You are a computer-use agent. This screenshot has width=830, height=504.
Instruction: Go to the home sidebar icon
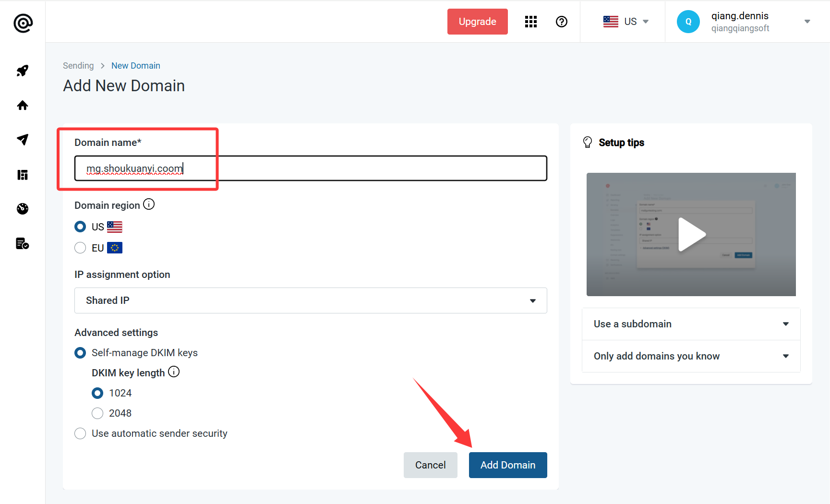[x=23, y=106]
